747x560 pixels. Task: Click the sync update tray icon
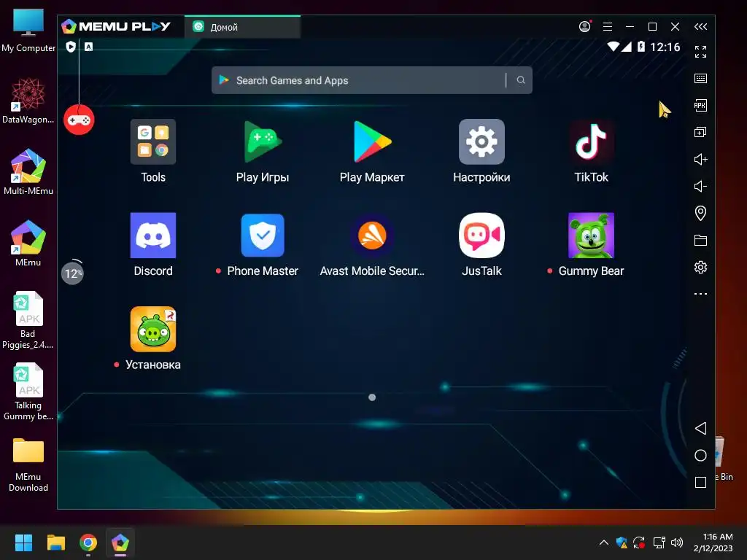click(639, 542)
